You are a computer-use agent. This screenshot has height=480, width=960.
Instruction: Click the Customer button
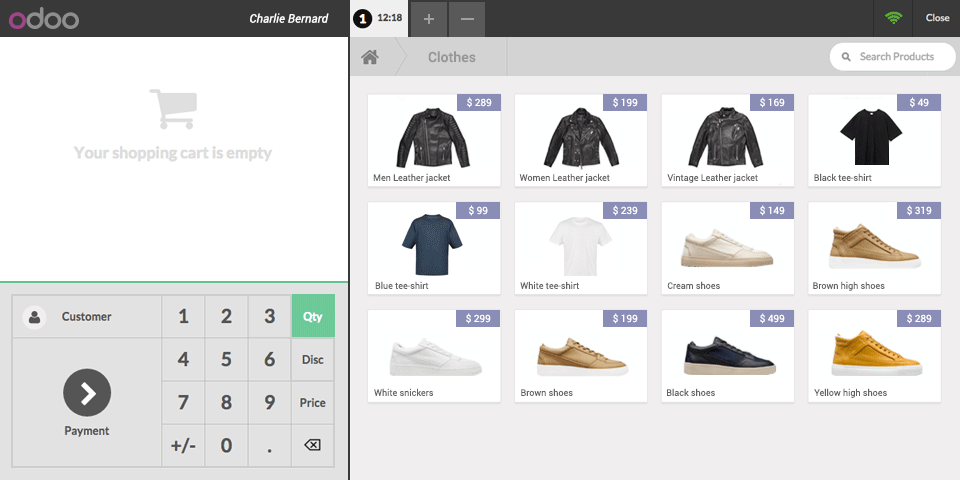[x=86, y=317]
